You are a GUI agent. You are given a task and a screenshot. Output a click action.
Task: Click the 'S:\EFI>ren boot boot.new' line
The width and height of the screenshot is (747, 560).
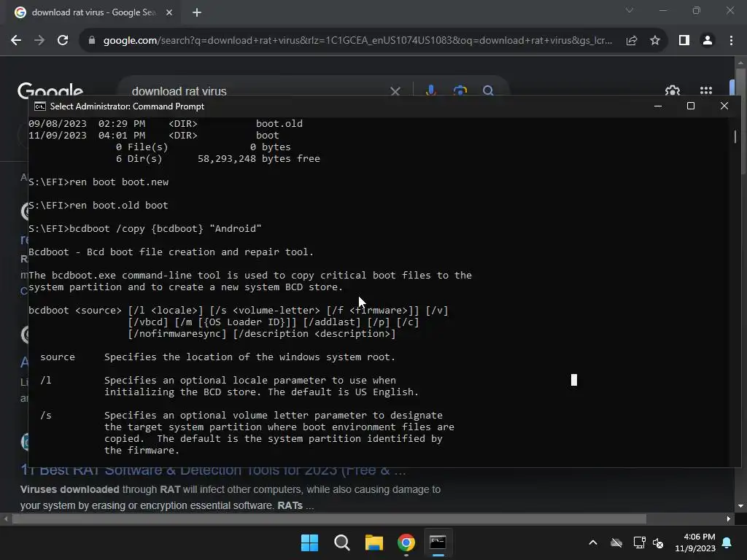(98, 182)
